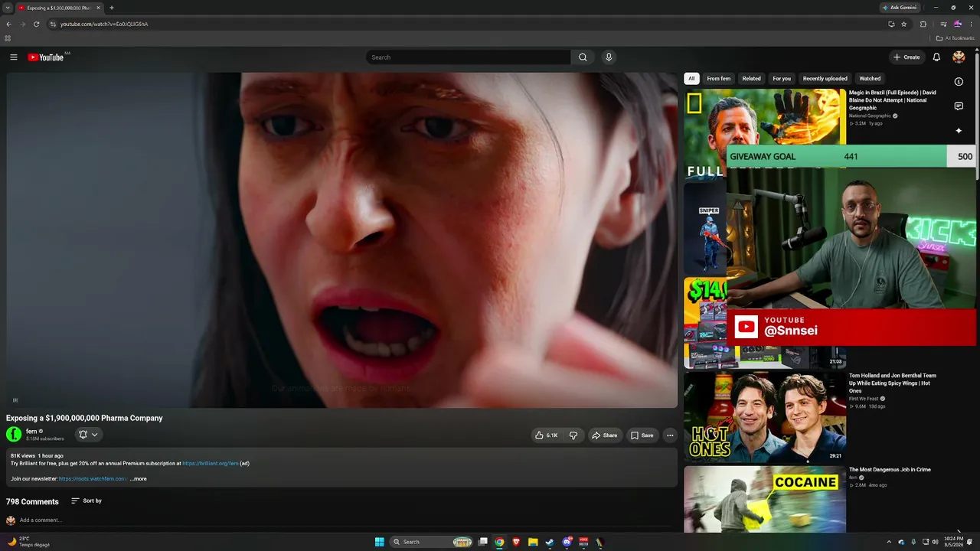Open the YouTube guide hamburger menu
The width and height of the screenshot is (980, 551).
pos(13,57)
